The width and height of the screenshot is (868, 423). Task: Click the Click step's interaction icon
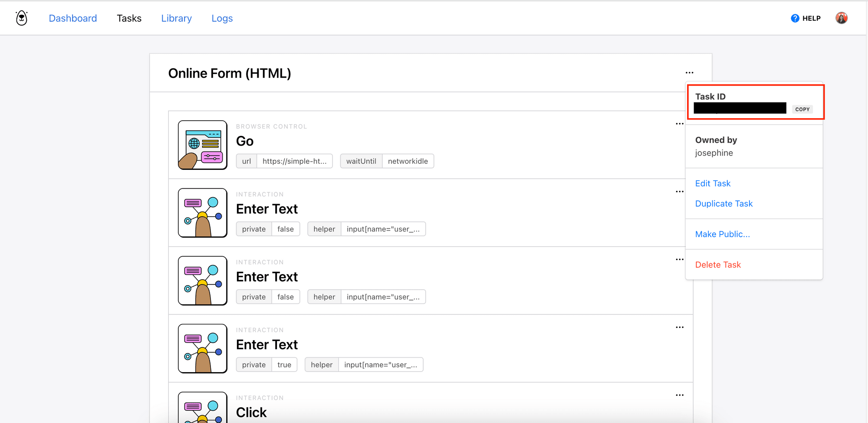pos(202,408)
